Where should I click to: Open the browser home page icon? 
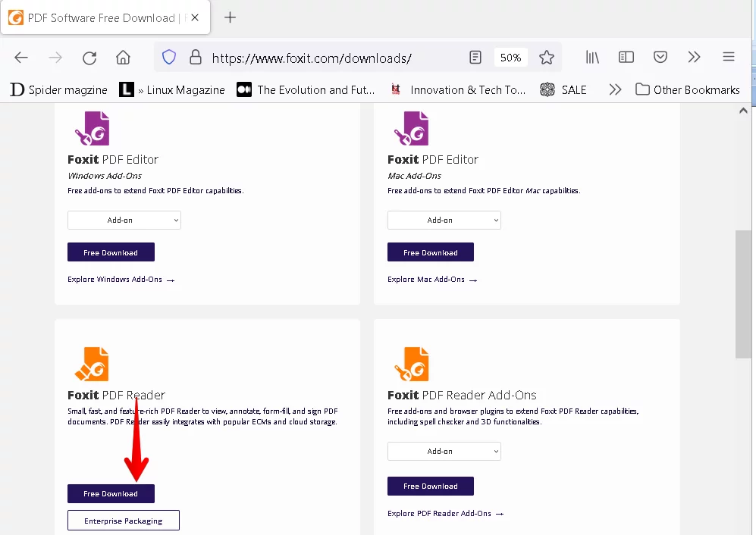pyautogui.click(x=123, y=58)
